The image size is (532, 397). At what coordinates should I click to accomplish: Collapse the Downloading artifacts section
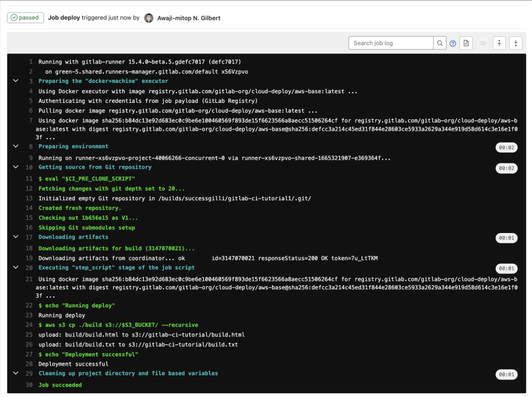click(16, 237)
